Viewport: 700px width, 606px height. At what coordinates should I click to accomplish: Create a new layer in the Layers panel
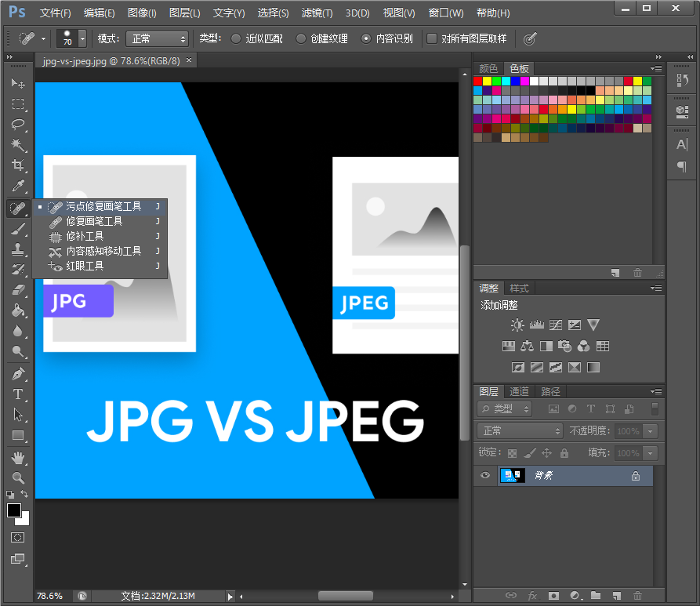tap(616, 595)
